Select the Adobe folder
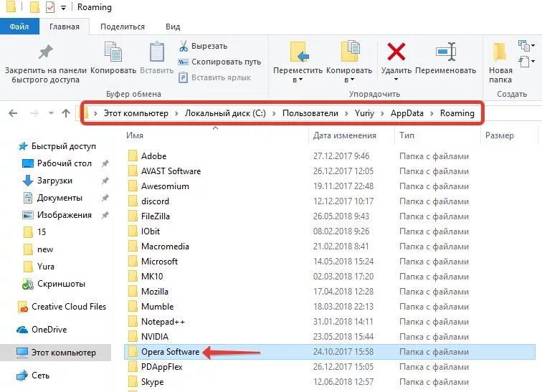542x392 pixels. [154, 156]
